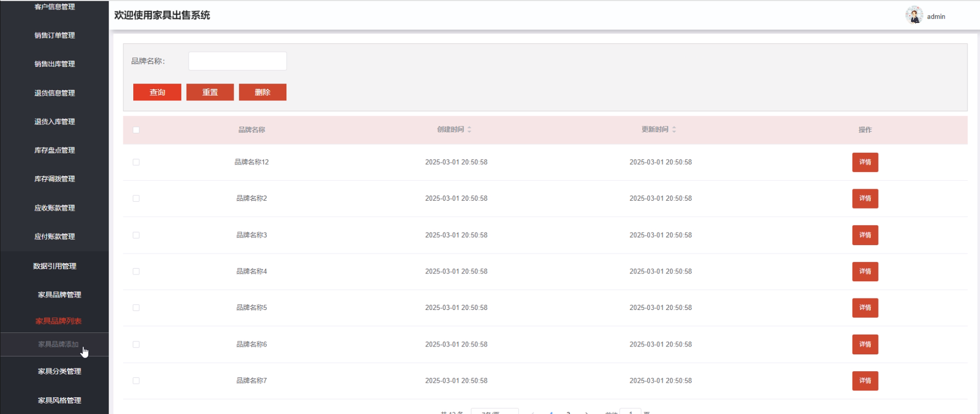Select 家具品牌添加 in the sidebar
980x414 pixels.
coord(58,344)
